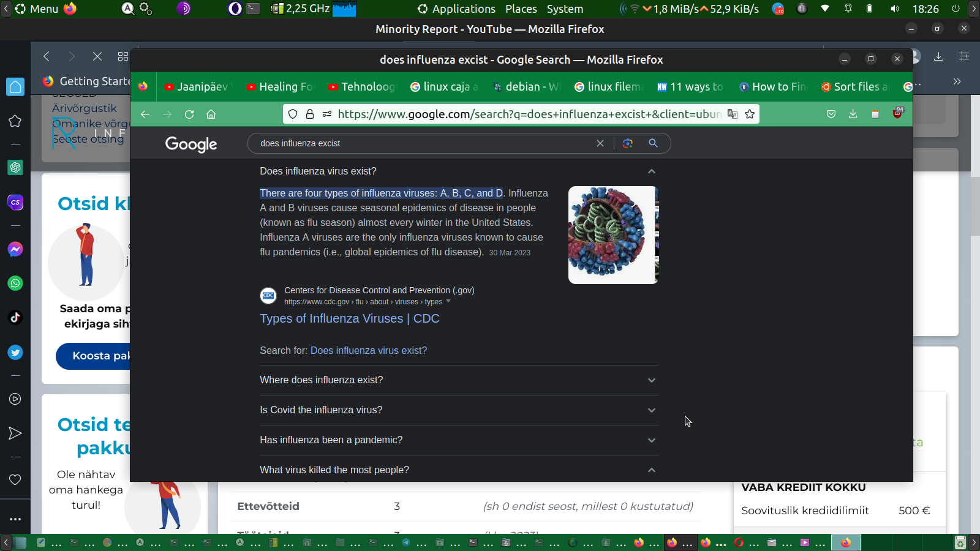Show more tabs with the double chevron
The height and width of the screenshot is (551, 980).
(957, 81)
